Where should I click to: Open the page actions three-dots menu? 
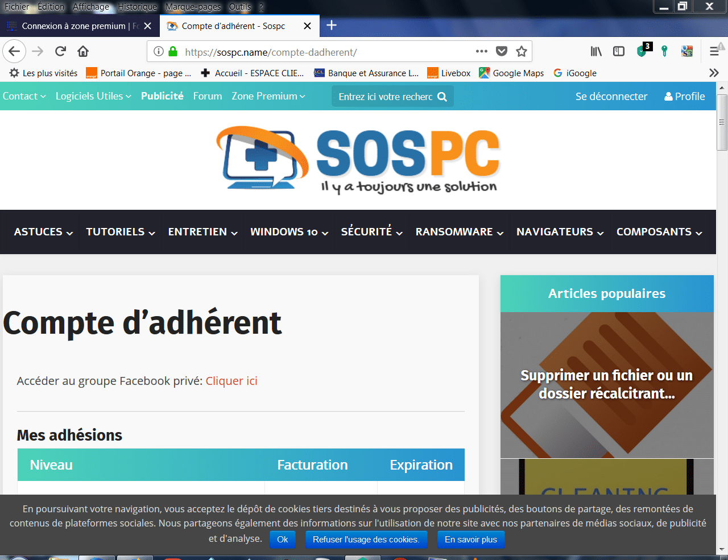click(481, 52)
